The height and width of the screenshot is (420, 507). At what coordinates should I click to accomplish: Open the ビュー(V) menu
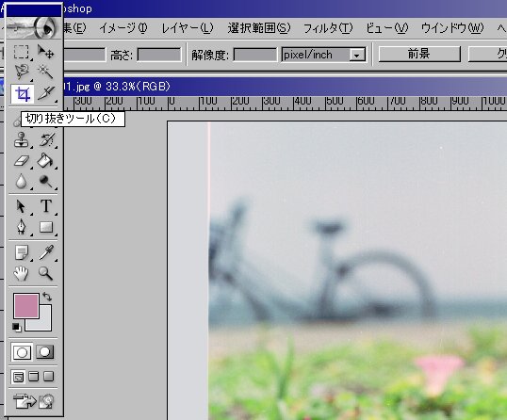click(x=386, y=28)
